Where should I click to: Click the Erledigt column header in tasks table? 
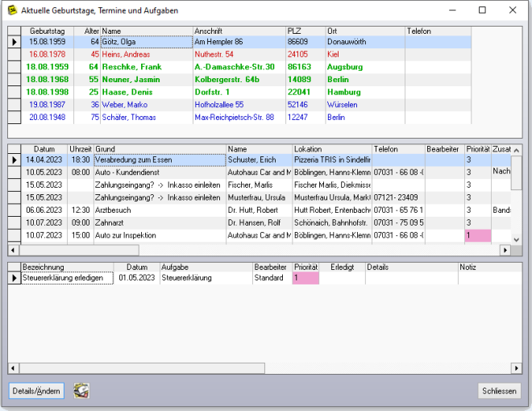tap(341, 267)
